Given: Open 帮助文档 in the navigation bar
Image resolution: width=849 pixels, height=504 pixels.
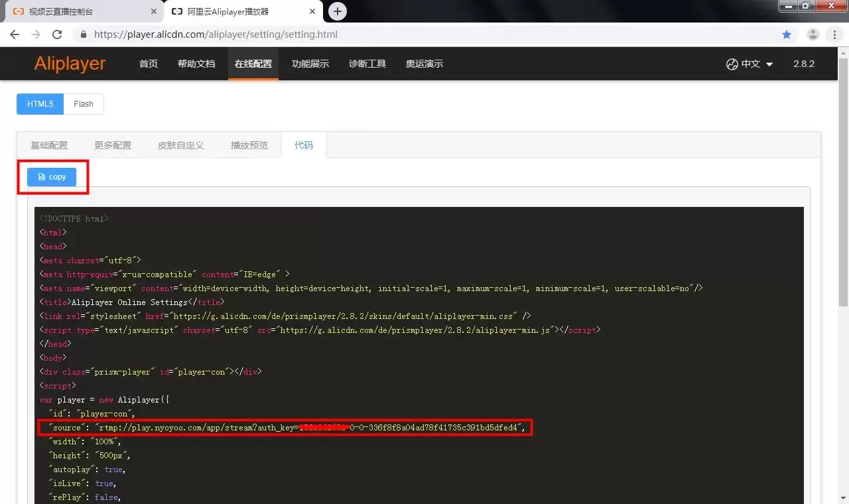Looking at the screenshot, I should (196, 64).
